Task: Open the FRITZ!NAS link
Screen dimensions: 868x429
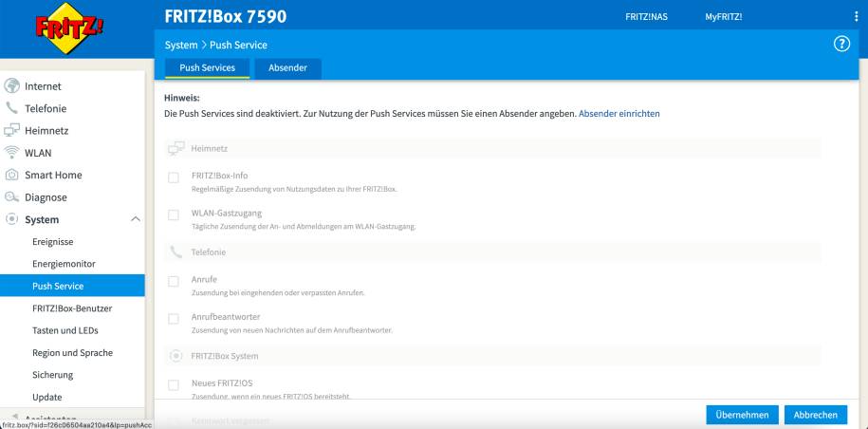Action: (647, 16)
